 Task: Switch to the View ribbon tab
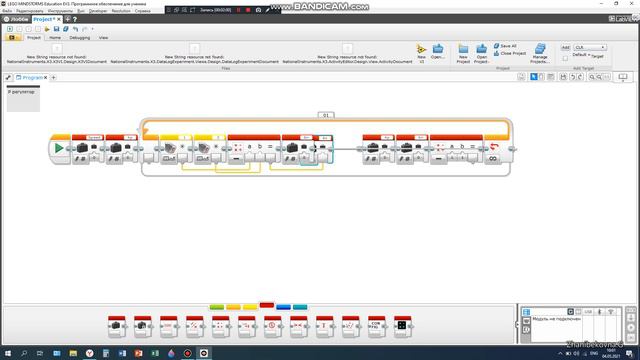click(103, 38)
